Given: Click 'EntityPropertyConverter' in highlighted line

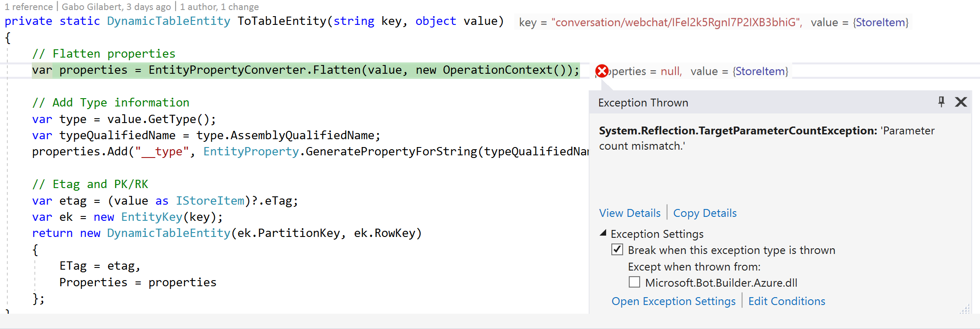Looking at the screenshot, I should click(x=227, y=70).
